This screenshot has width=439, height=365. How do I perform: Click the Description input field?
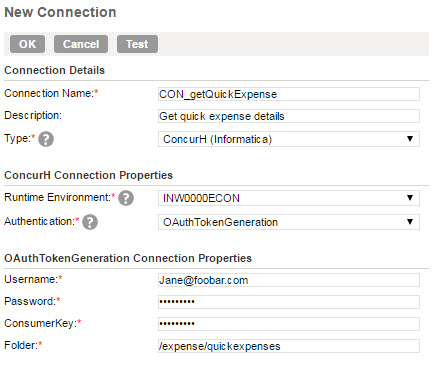tap(289, 116)
